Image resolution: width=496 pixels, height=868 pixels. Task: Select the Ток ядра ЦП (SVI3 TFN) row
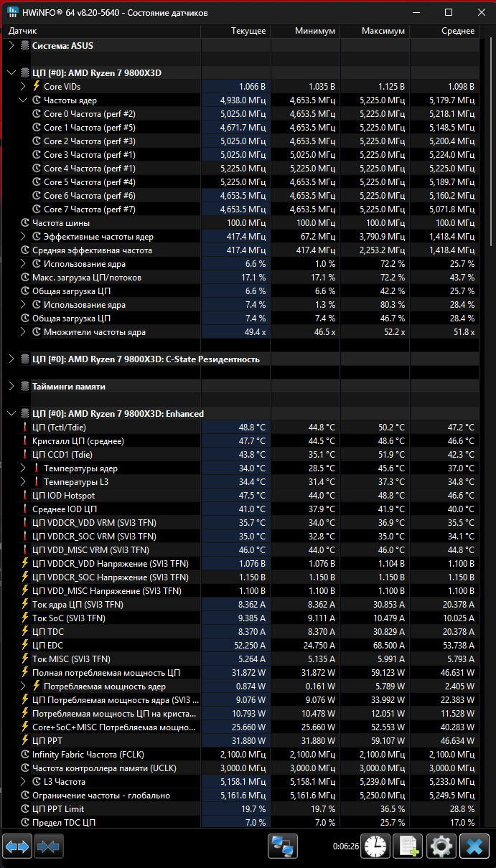242,605
